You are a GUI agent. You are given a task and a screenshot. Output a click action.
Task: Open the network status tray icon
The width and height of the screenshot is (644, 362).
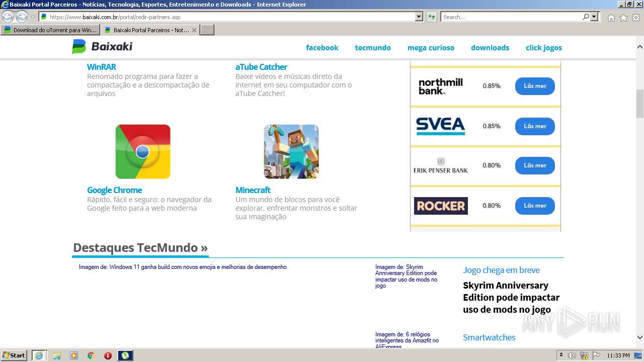[584, 355]
